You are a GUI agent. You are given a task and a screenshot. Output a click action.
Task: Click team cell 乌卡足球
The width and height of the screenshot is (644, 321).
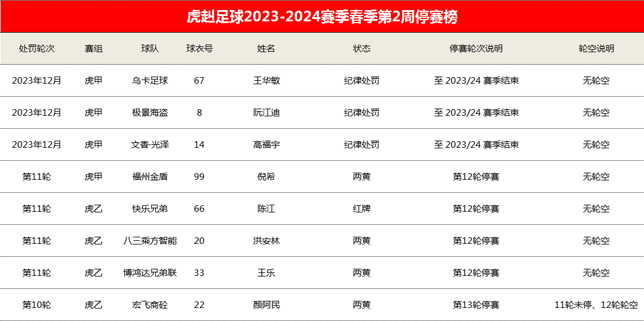point(150,81)
